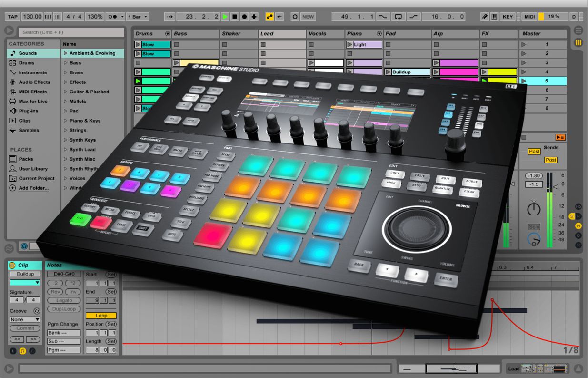The image size is (588, 378).
Task: Open the Groove None dropdown
Action: click(x=25, y=319)
